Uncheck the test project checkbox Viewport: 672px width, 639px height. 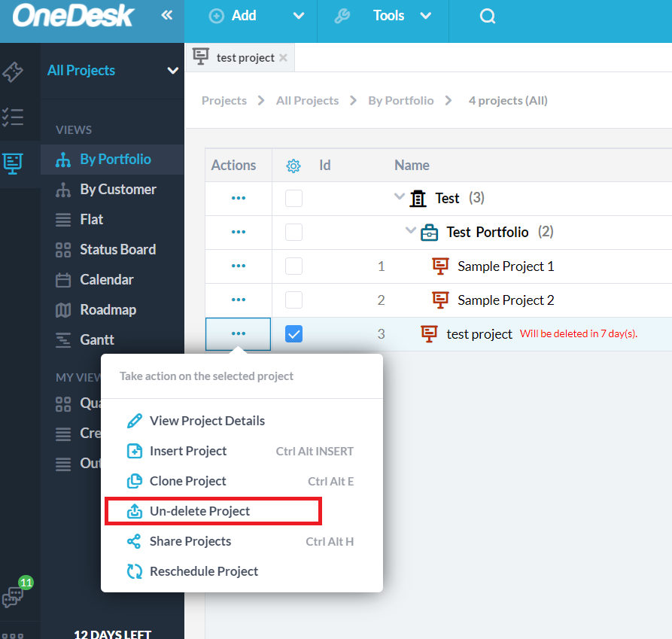[x=293, y=334]
